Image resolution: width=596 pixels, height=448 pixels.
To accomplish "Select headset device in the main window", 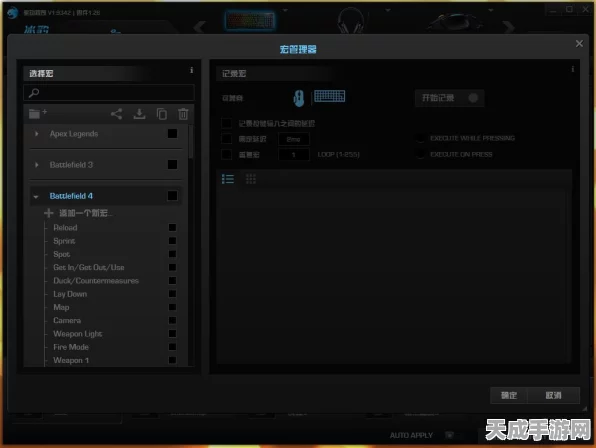I will (x=350, y=20).
